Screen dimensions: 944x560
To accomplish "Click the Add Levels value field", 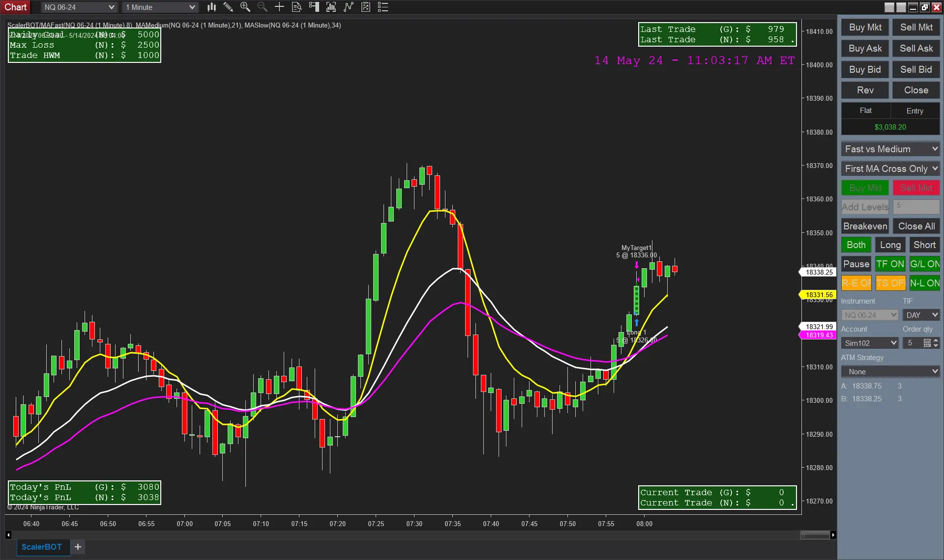I will 916,207.
